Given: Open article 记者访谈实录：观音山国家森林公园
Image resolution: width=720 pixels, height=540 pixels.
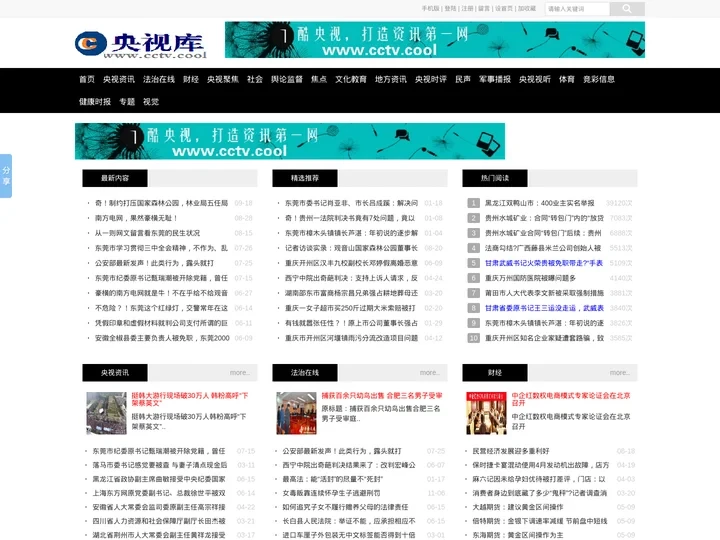Looking at the screenshot, I should tap(351, 248).
